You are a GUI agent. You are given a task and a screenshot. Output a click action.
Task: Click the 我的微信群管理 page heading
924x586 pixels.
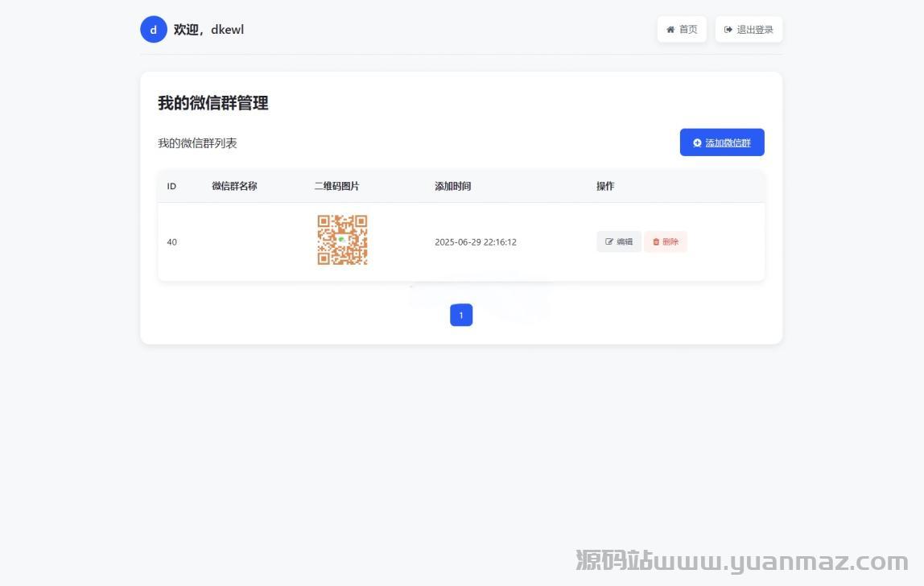point(213,103)
